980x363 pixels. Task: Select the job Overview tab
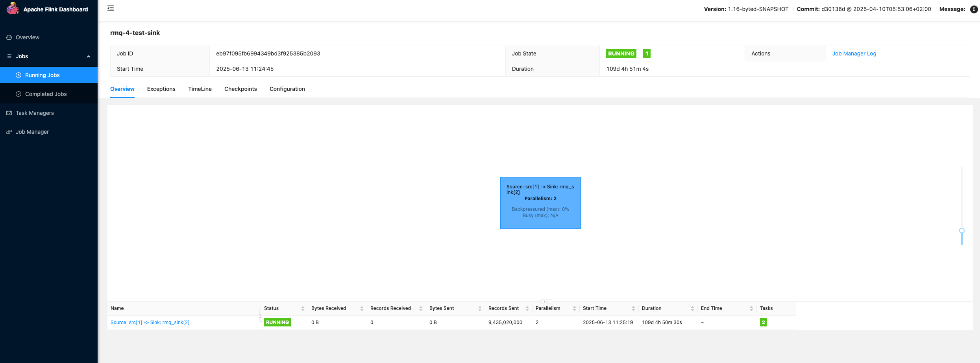click(x=122, y=89)
